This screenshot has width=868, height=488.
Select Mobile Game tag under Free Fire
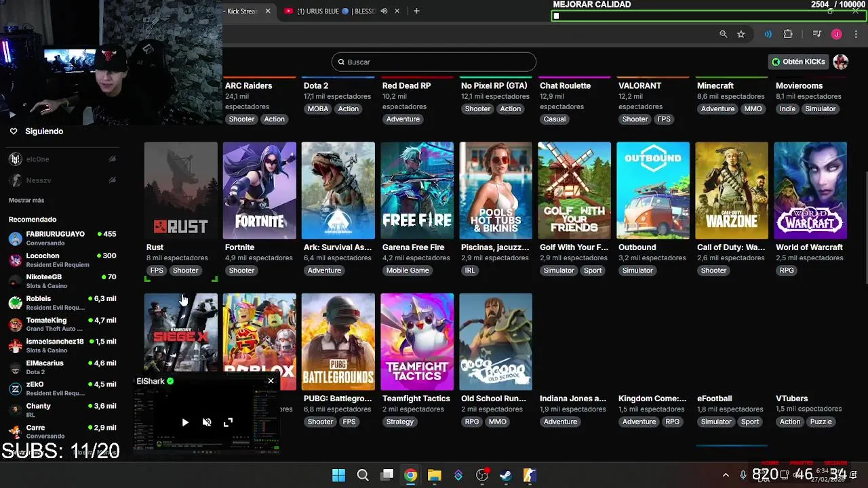click(408, 270)
